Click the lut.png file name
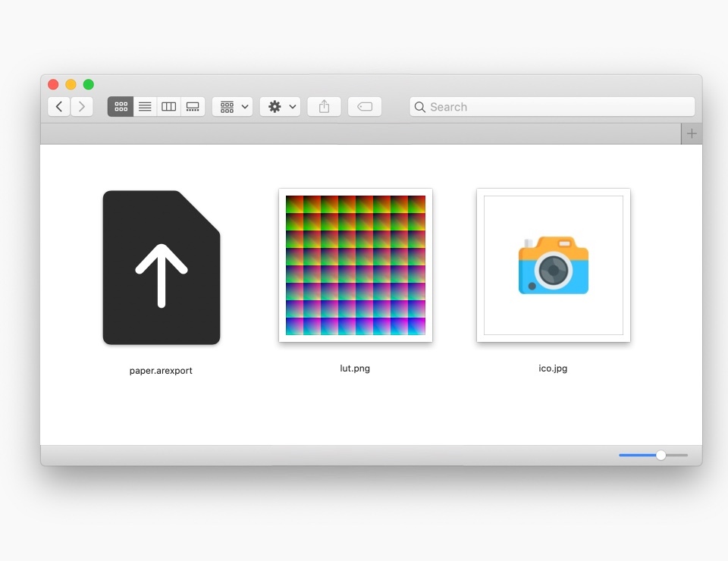Image resolution: width=728 pixels, height=561 pixels. (x=355, y=368)
